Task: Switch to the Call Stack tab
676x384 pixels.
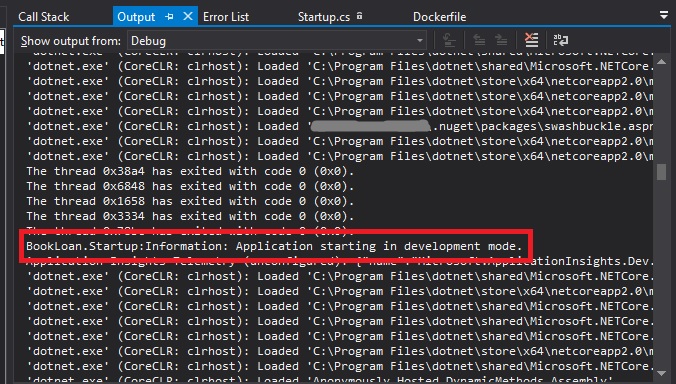Action: [x=44, y=17]
